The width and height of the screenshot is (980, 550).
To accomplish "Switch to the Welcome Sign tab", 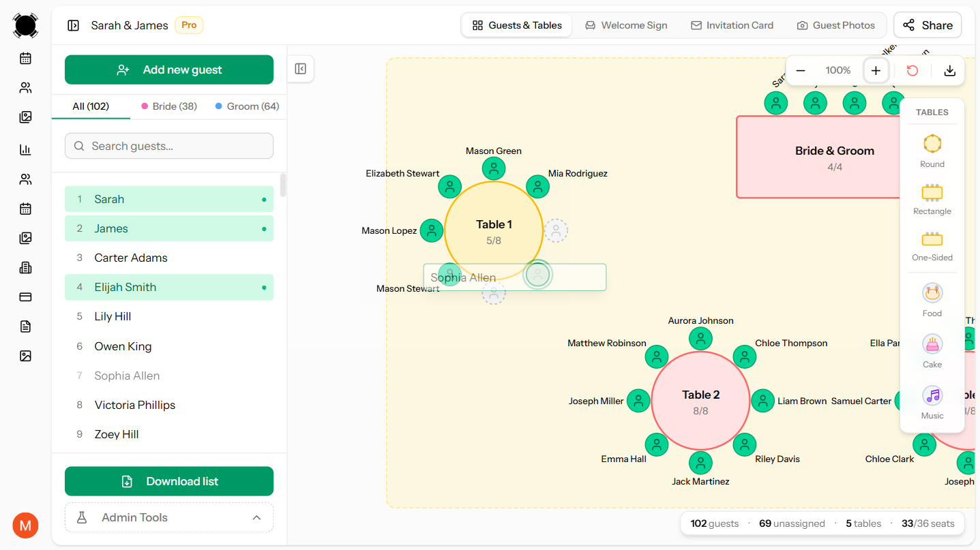I will (626, 25).
